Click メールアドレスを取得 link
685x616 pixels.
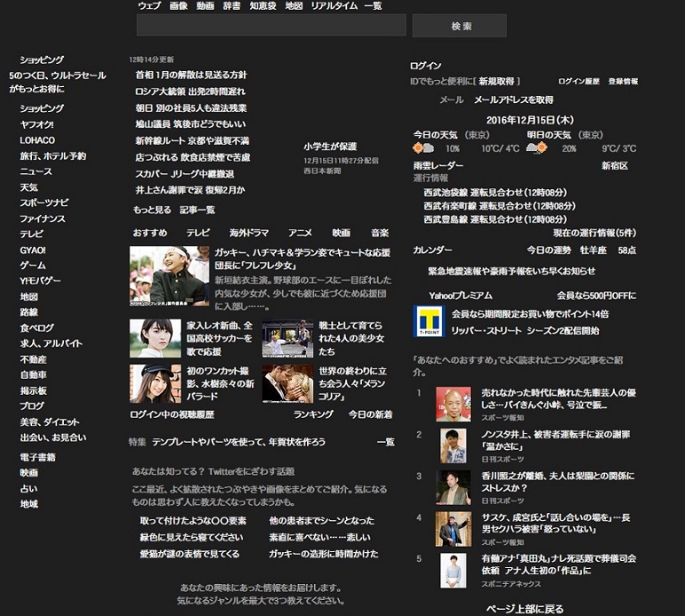coord(514,100)
